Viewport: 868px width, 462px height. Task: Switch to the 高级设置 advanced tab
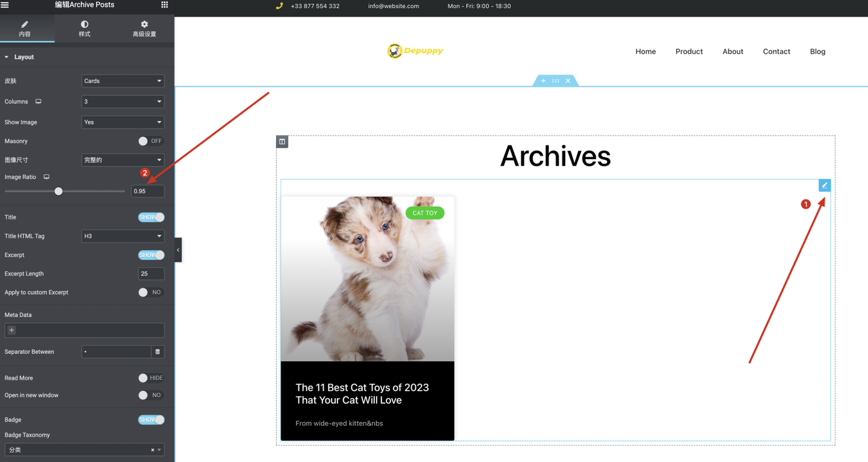pos(144,29)
